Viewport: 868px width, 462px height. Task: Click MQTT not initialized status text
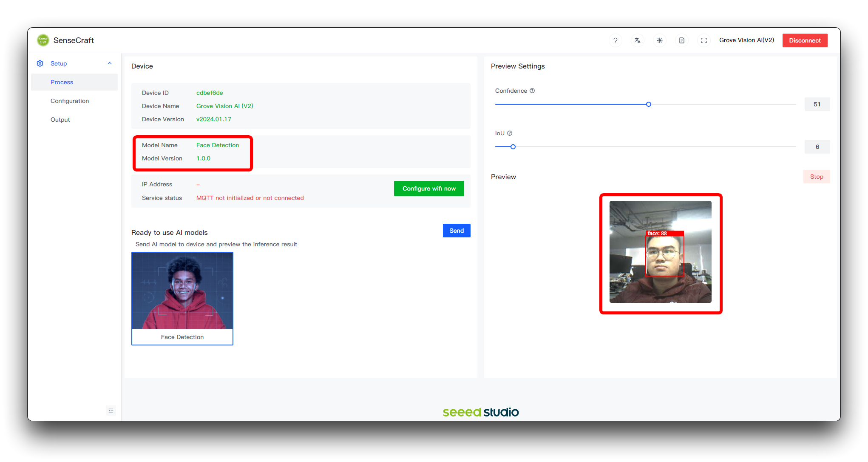250,198
